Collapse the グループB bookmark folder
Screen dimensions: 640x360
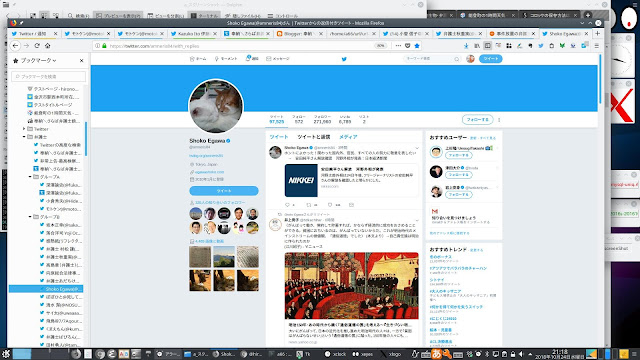30,217
